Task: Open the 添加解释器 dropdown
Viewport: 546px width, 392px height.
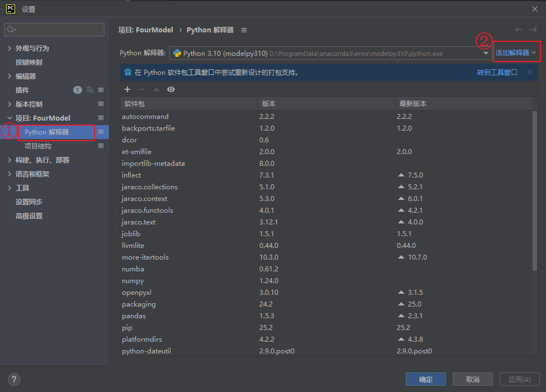Action: pos(516,53)
